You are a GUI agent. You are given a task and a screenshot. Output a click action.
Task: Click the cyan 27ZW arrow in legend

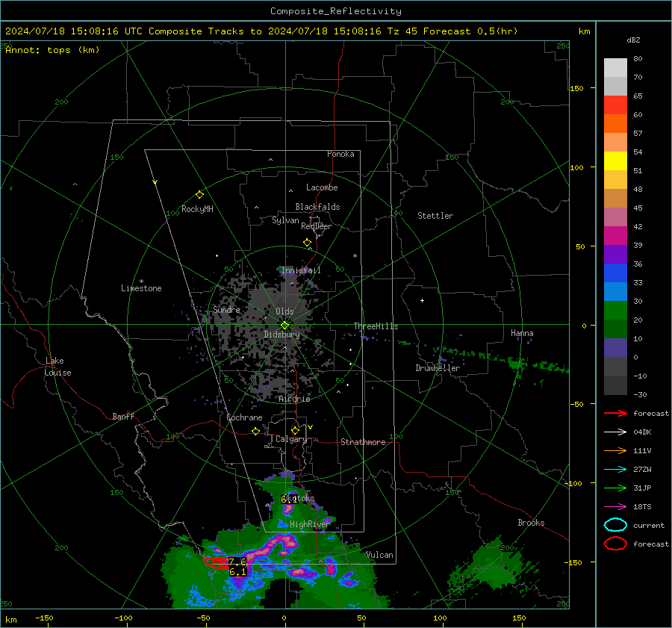click(615, 470)
